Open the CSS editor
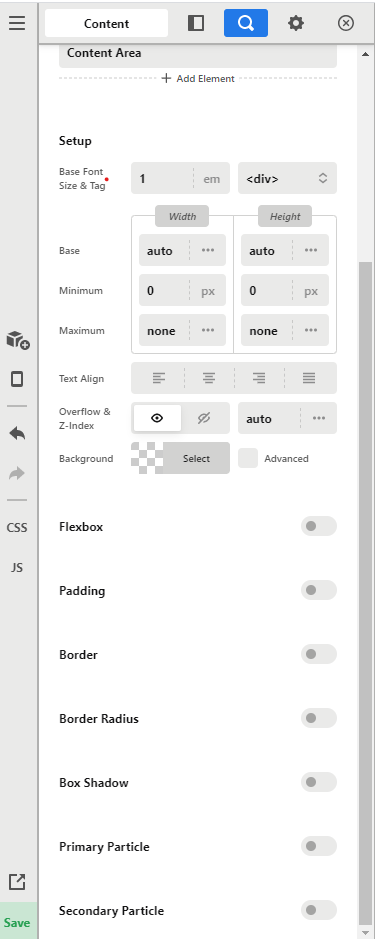The width and height of the screenshot is (375, 939). click(17, 528)
